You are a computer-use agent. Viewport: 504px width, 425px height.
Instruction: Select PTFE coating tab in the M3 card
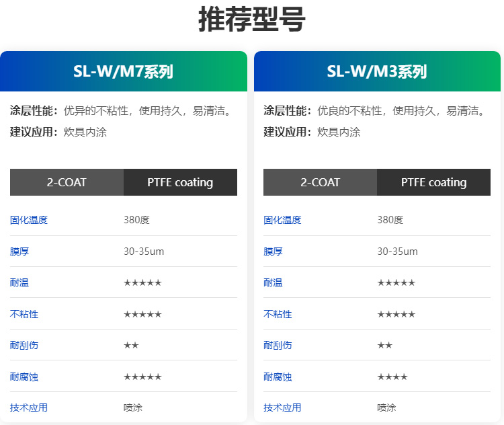[433, 182]
